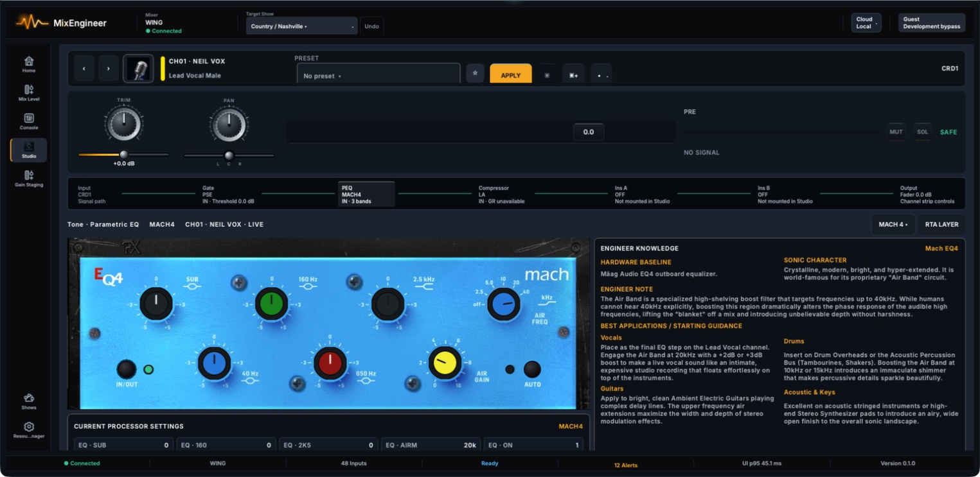Select the Output Fader stage
The height and width of the screenshot is (477, 980).
tap(927, 195)
